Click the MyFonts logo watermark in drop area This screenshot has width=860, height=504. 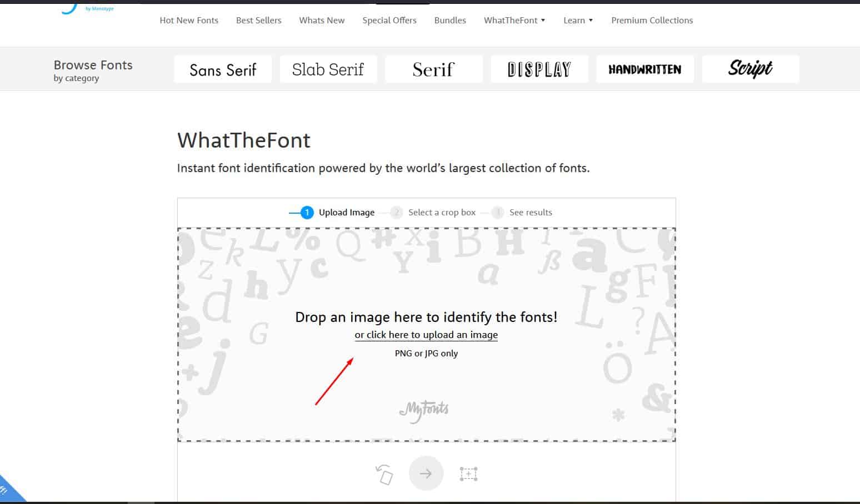pos(424,411)
